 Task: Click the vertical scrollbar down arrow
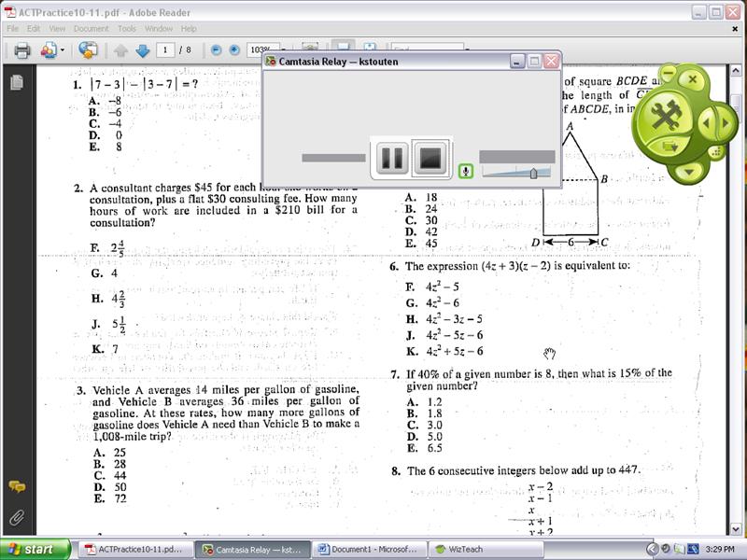click(736, 528)
